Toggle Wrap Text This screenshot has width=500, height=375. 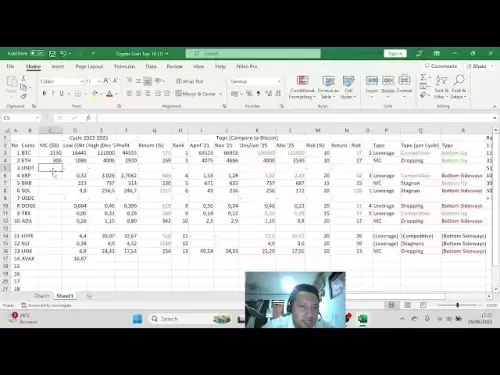(189, 81)
